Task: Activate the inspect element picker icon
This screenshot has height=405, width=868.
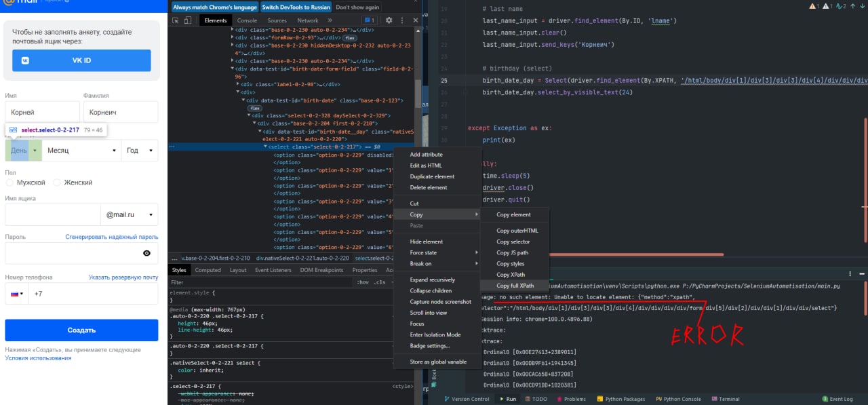Action: 176,20
